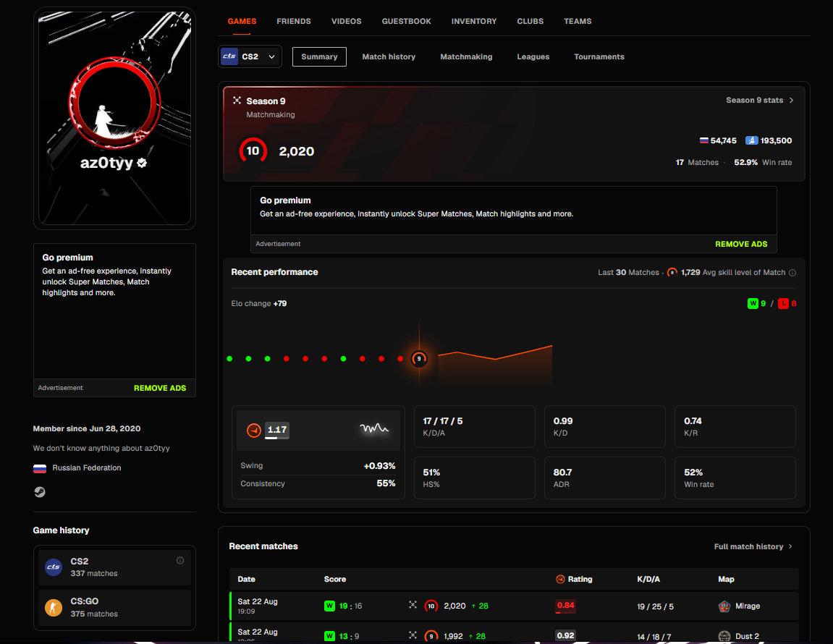Click REMOVE ADS in the banner ad
Image resolution: width=833 pixels, height=644 pixels.
click(741, 244)
